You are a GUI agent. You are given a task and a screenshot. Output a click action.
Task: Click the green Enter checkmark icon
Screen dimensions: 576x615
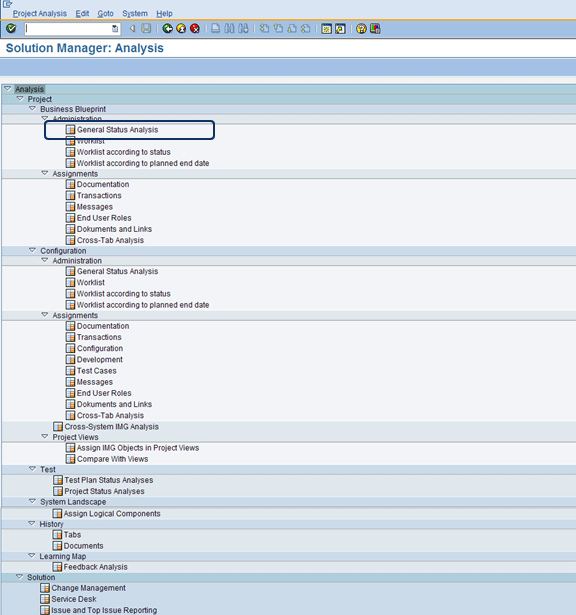coord(11,28)
